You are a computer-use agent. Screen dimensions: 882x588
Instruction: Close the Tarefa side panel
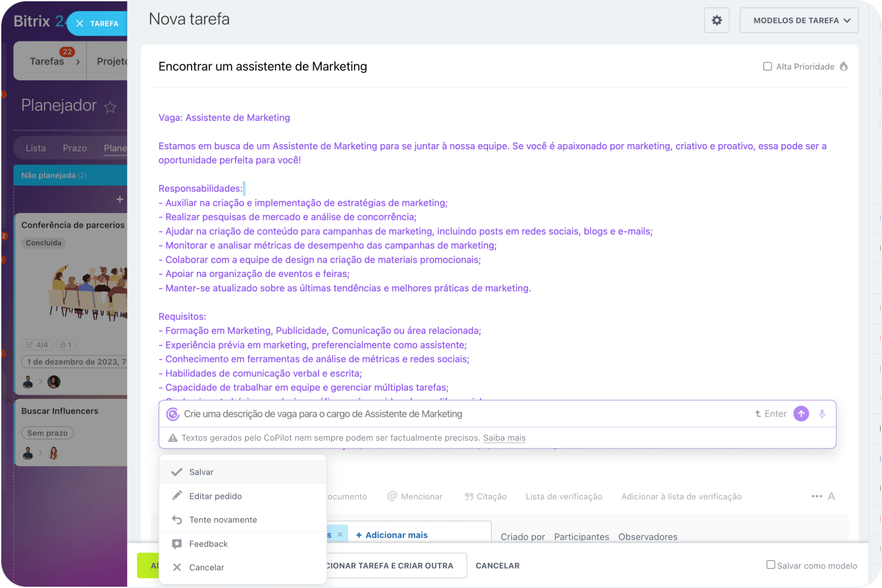pos(80,24)
